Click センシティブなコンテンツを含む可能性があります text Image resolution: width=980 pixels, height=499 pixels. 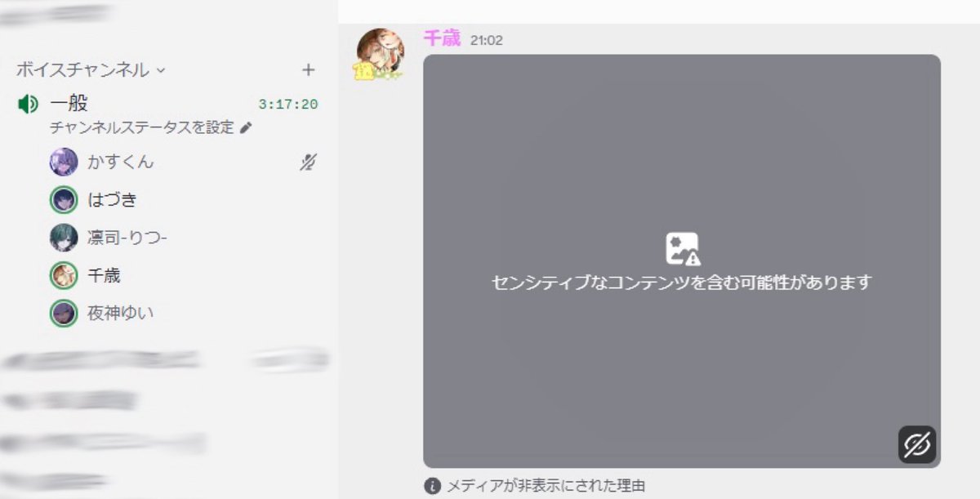click(682, 283)
